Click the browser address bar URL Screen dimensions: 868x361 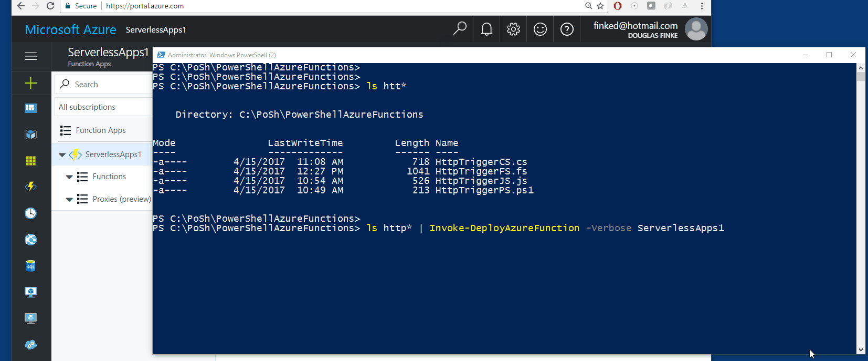(x=145, y=6)
